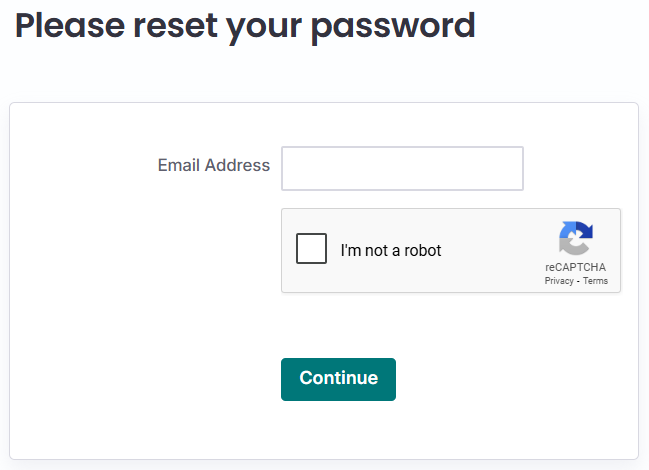View terms of service via Terms
This screenshot has width=649, height=470.
[595, 281]
